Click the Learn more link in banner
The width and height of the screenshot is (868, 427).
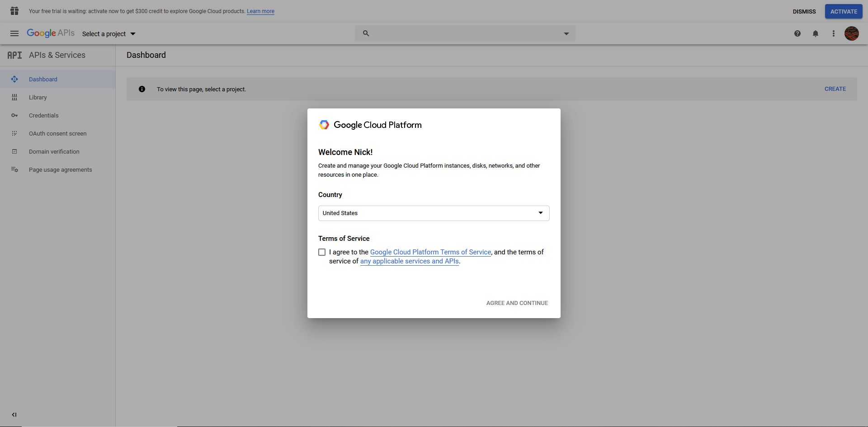[x=260, y=11]
